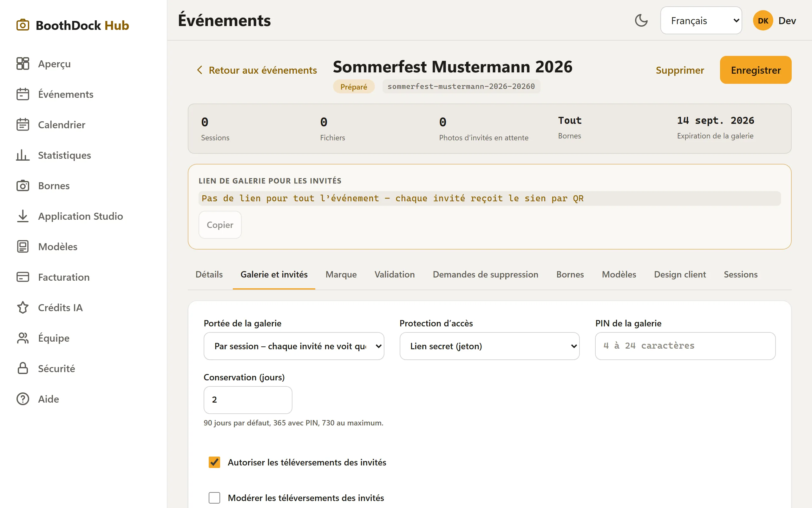Click the 14 sept. 2026 expiration value

coord(715,121)
